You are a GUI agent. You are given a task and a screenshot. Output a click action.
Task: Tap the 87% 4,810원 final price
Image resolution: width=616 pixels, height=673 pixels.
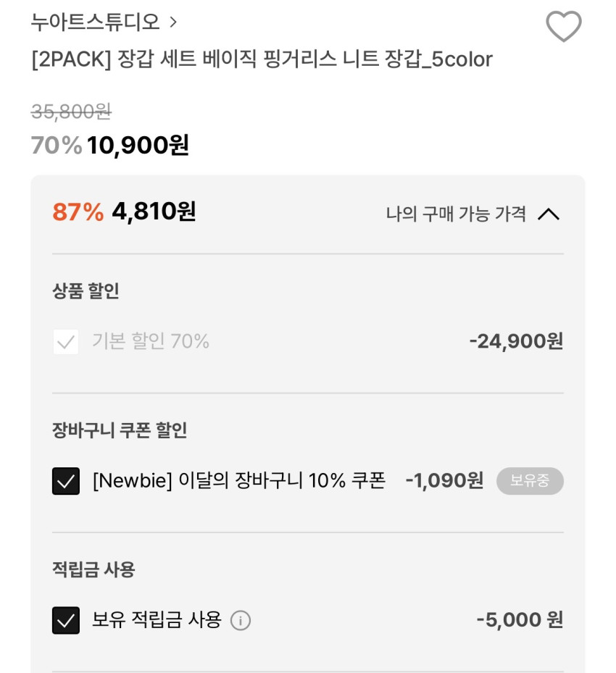click(125, 212)
